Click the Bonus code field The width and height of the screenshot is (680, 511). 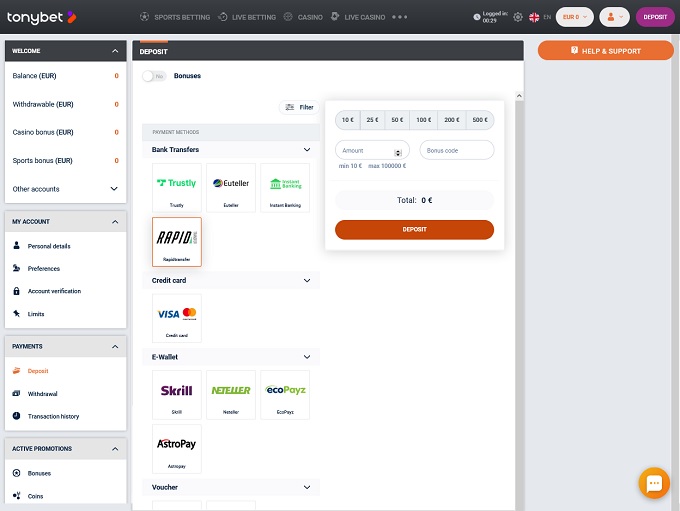pyautogui.click(x=456, y=150)
